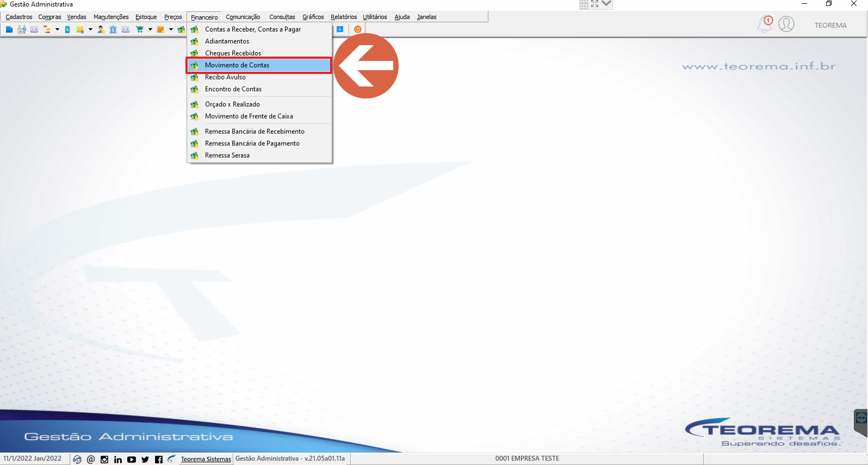Select Encontro de Contas option
This screenshot has height=465, width=868.
click(x=259, y=89)
